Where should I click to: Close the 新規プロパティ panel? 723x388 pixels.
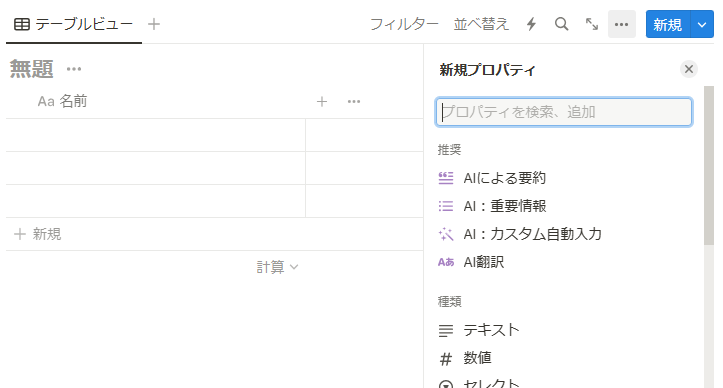pyautogui.click(x=689, y=69)
